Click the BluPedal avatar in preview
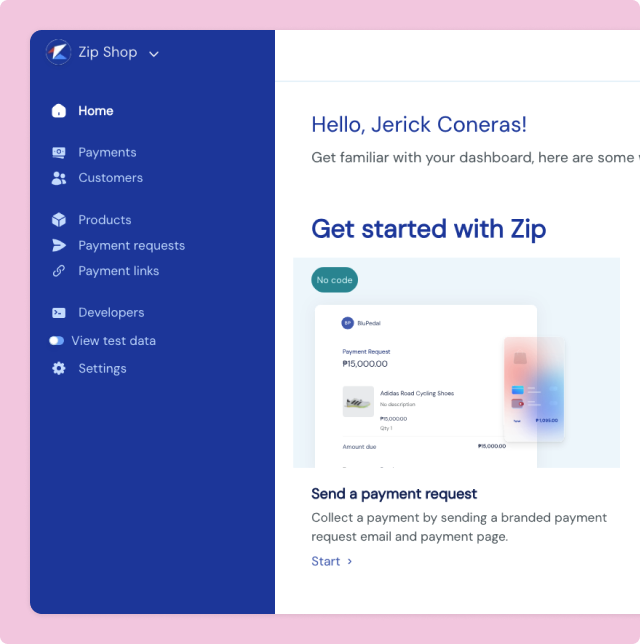The height and width of the screenshot is (644, 640). [x=348, y=323]
